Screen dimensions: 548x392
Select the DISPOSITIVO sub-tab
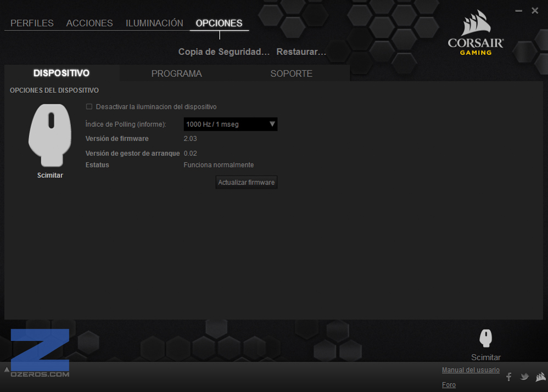61,73
